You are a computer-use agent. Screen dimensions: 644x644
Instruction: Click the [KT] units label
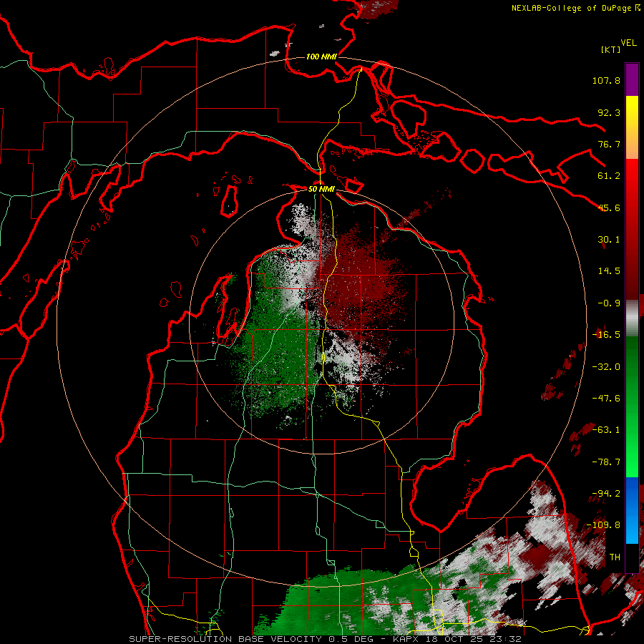611,49
